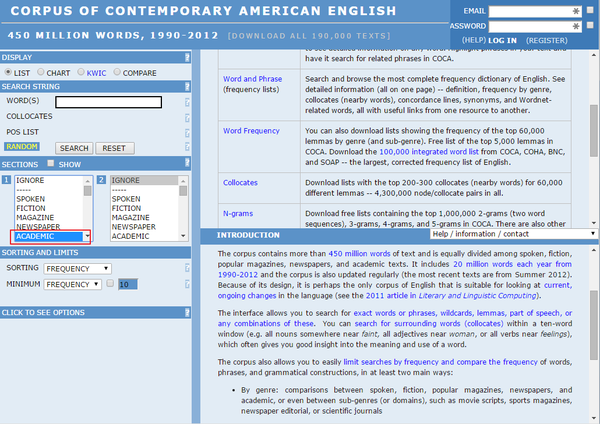Click upper right frame scrollbar thumb
The width and height of the screenshot is (600, 424).
coord(593,130)
